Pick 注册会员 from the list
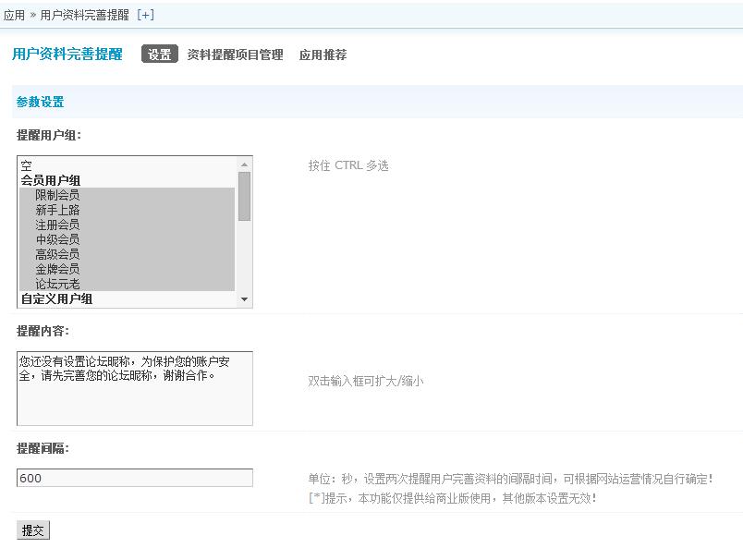The width and height of the screenshot is (743, 560). (57, 225)
